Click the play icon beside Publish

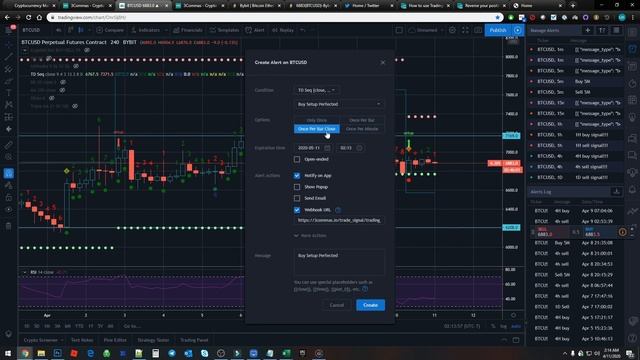pos(518,30)
